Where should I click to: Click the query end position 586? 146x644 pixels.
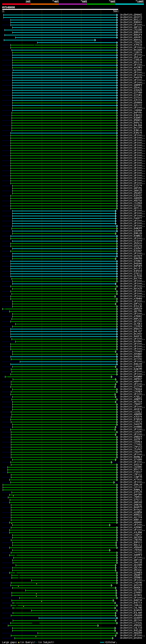[x=115, y=11]
